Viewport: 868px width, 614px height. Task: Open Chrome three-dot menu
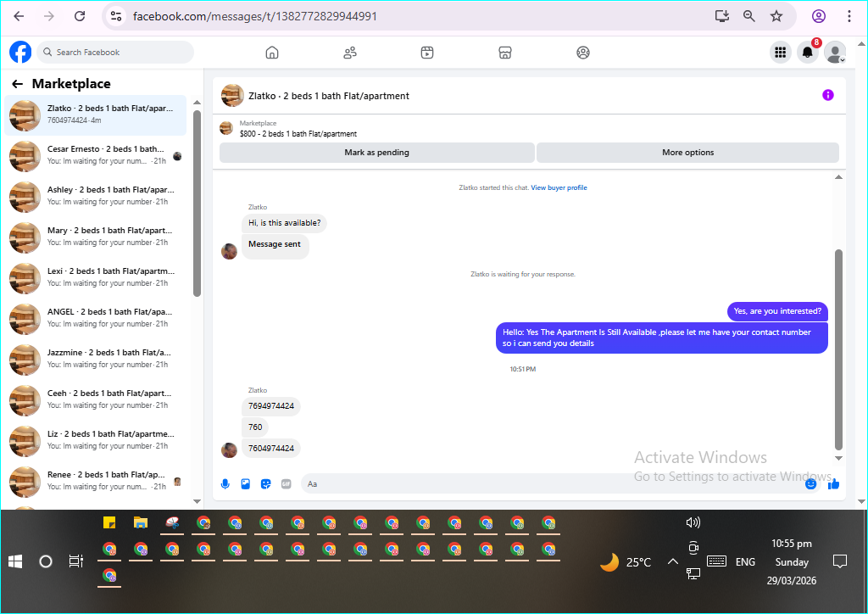(849, 16)
